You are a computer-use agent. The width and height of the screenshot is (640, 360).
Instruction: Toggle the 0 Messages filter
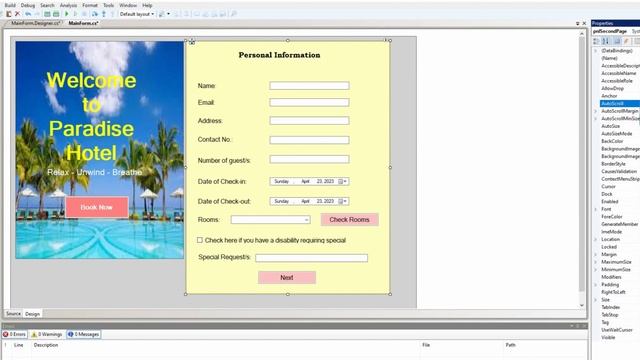tap(84, 334)
